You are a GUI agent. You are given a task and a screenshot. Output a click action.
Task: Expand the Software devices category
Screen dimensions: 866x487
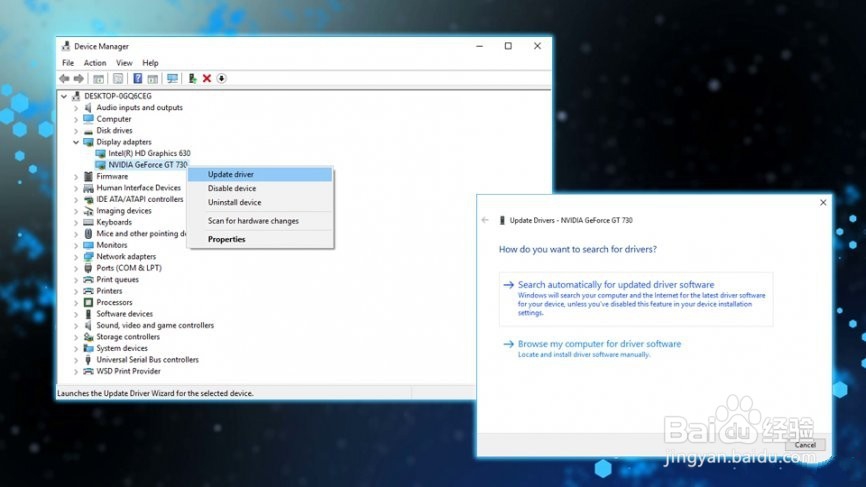coord(76,314)
